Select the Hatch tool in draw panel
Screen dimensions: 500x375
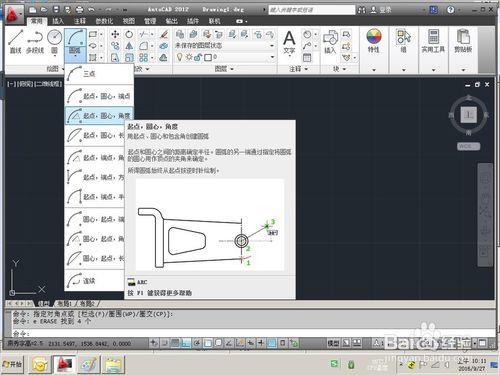tap(93, 58)
